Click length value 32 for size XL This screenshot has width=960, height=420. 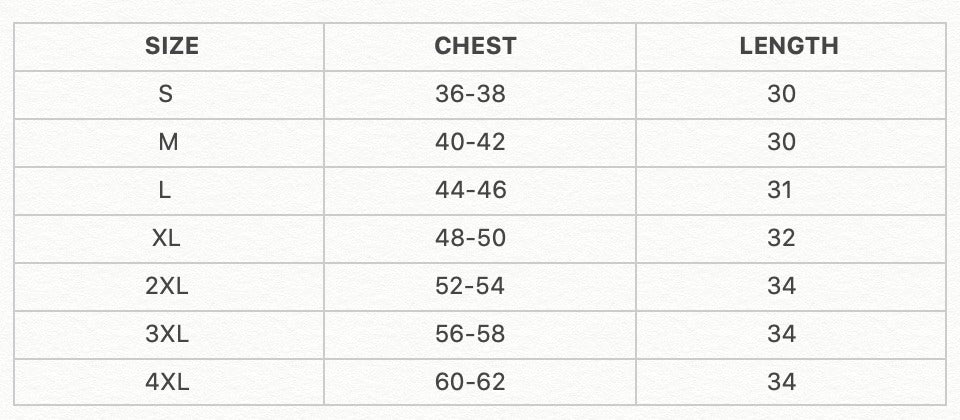[x=781, y=238]
